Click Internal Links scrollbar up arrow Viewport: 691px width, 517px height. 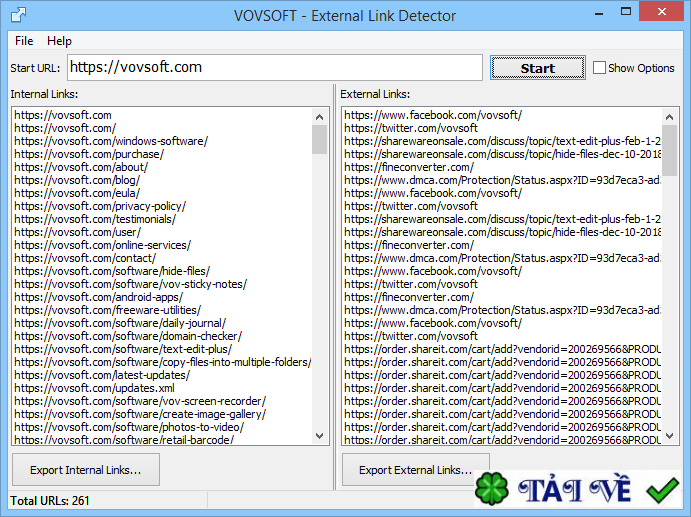319,117
